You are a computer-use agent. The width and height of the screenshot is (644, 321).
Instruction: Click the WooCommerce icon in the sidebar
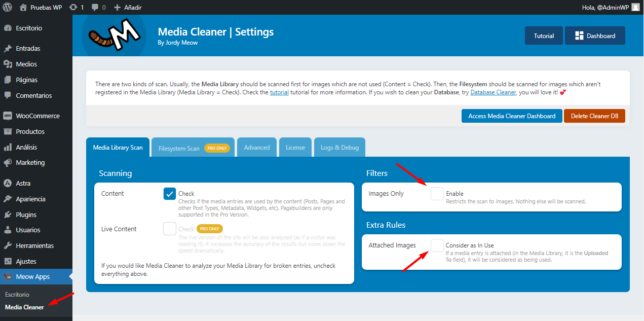click(x=8, y=116)
